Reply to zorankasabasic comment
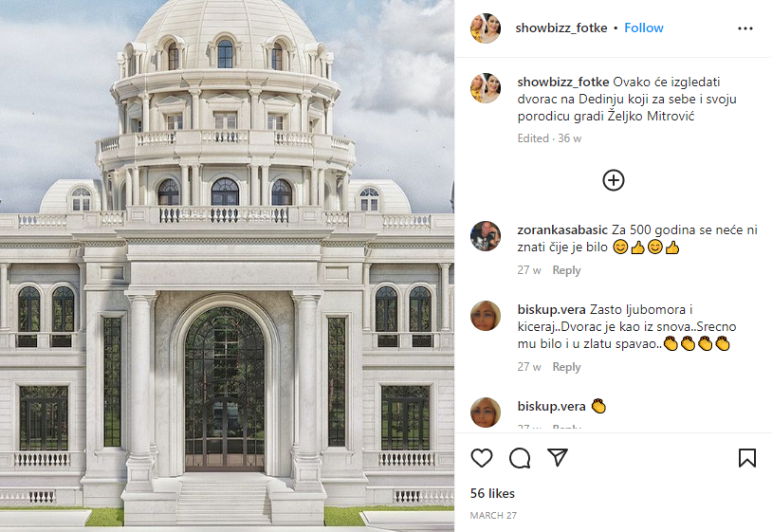This screenshot has height=532, width=772. click(566, 270)
